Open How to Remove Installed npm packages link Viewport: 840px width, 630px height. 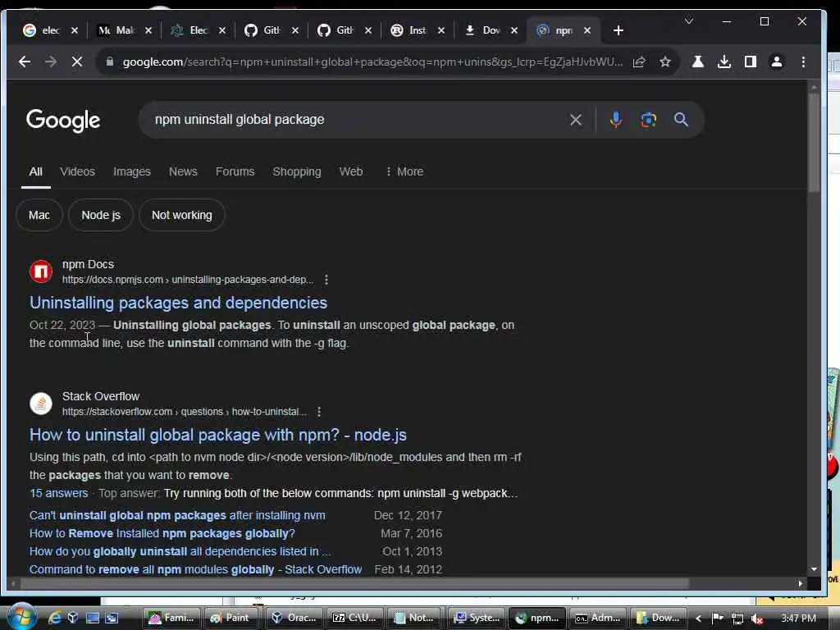pos(162,533)
